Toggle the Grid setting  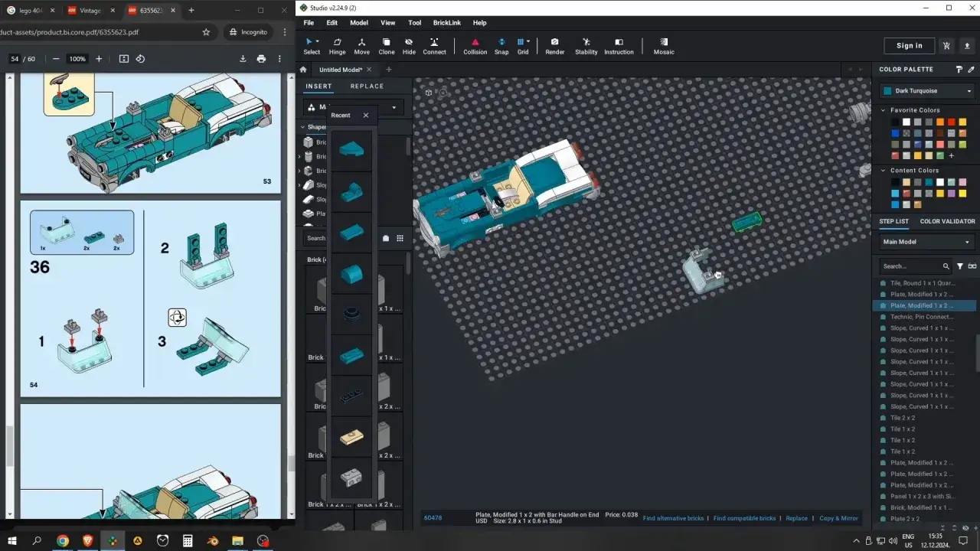coord(523,47)
